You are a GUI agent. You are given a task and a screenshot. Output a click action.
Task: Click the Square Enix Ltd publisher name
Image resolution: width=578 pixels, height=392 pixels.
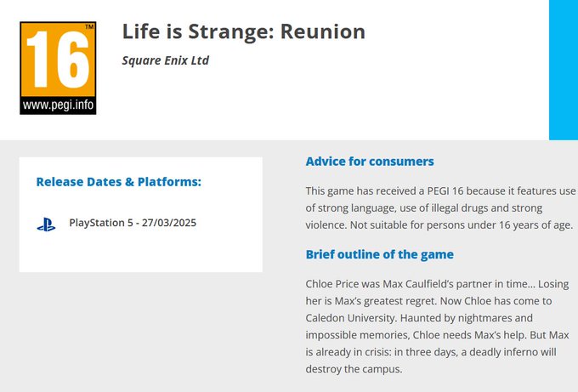[x=166, y=60]
